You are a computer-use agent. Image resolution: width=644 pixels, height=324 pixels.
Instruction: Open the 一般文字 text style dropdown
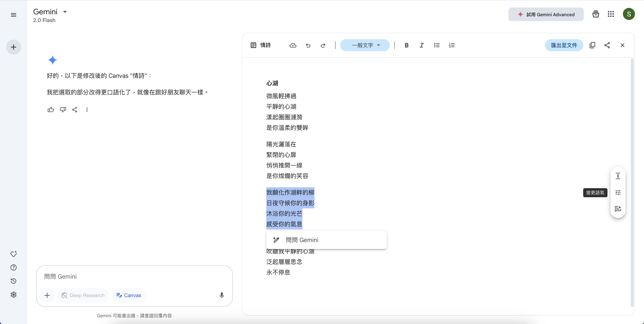pos(365,45)
